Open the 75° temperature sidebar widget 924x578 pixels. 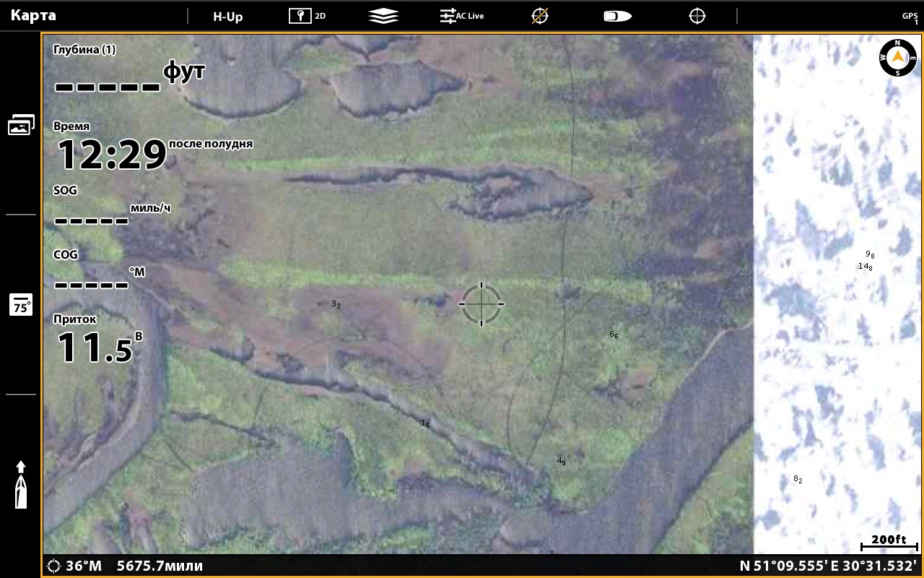21,305
